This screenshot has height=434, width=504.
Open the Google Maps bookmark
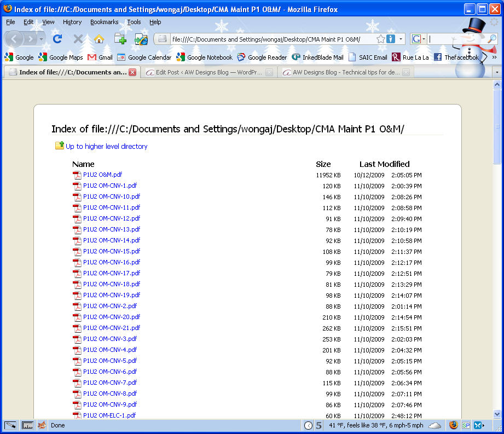pos(61,57)
